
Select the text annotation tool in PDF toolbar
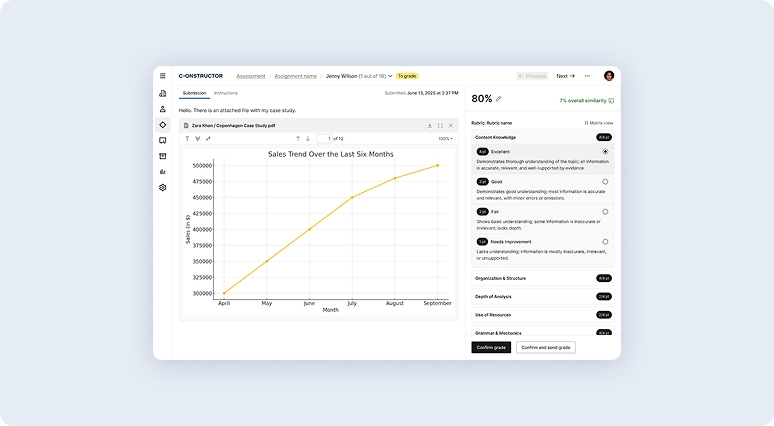[187, 138]
